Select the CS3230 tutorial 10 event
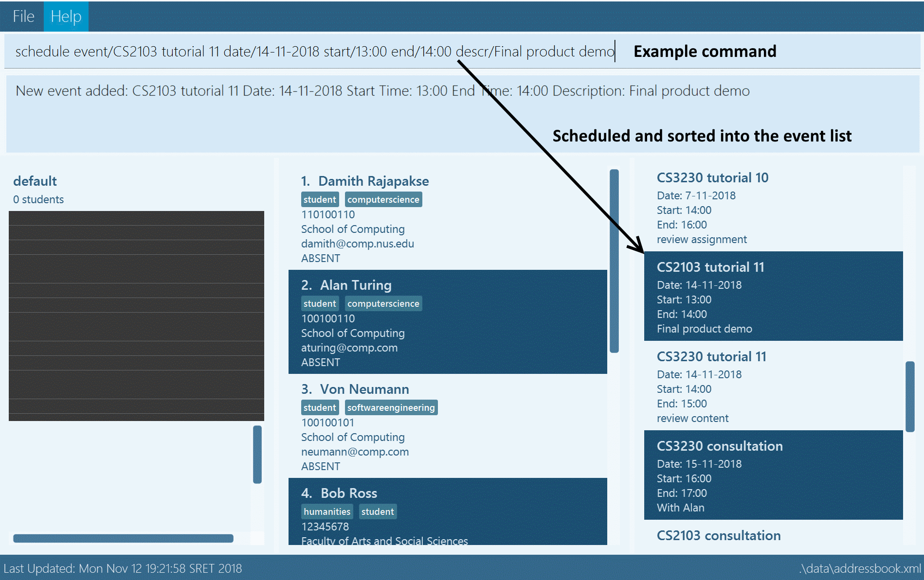 click(x=774, y=208)
